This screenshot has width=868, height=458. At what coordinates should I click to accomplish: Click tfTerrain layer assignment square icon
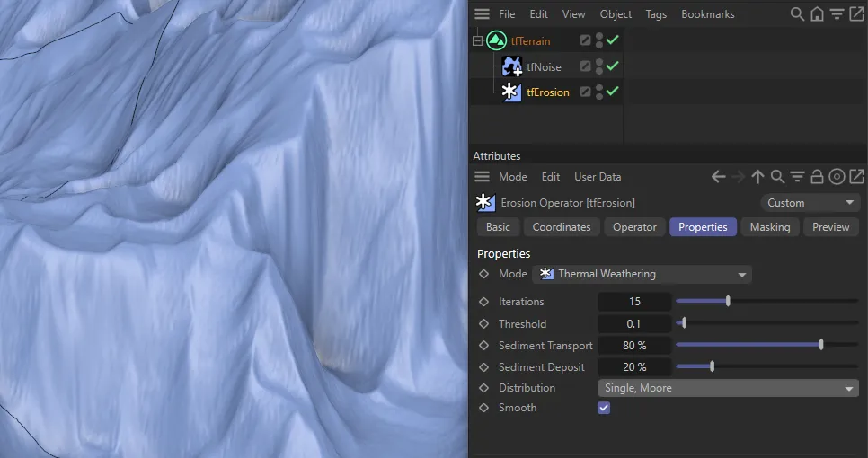[585, 40]
